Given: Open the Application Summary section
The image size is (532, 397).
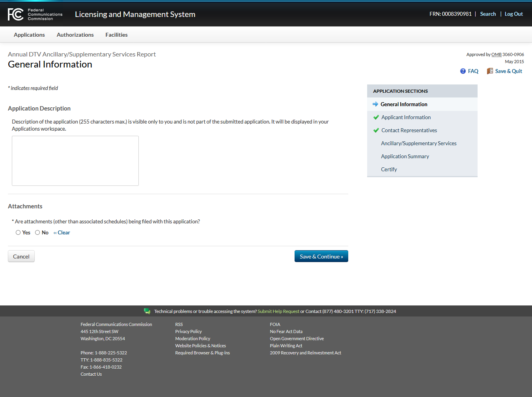Looking at the screenshot, I should 405,156.
